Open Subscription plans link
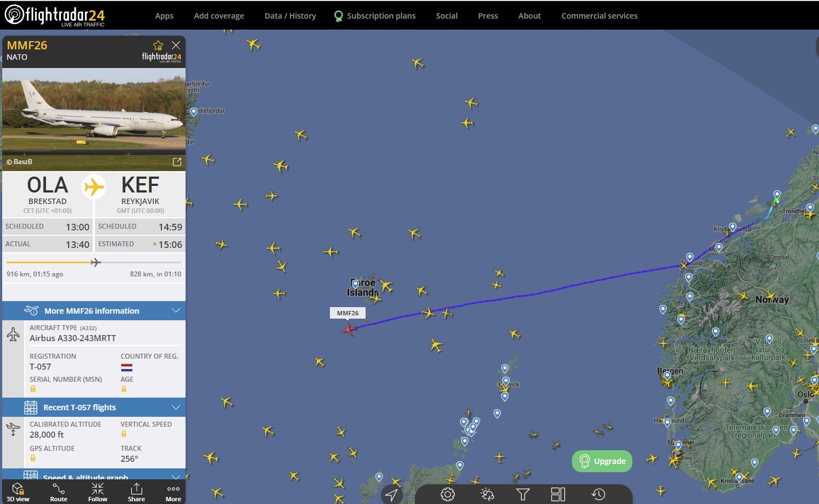 click(x=375, y=16)
